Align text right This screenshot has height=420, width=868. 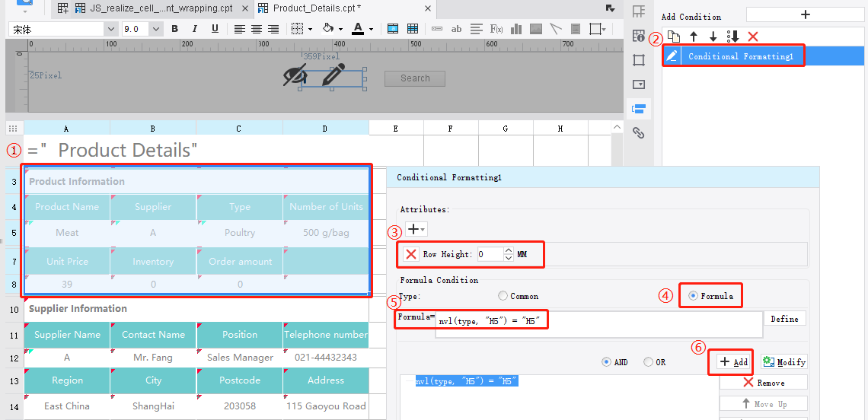point(273,29)
